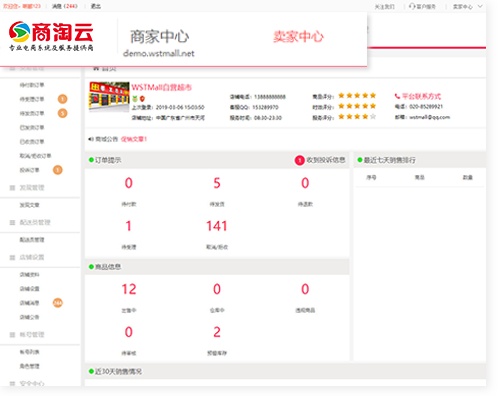Click the orange badge 1 next to 待受理订单
Image resolution: width=500 pixels, height=396 pixels.
[62, 99]
